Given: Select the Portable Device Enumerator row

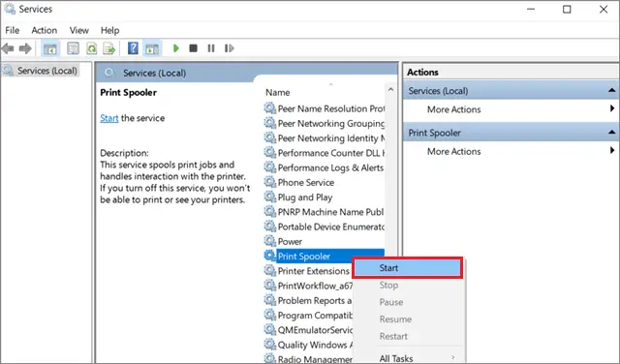Looking at the screenshot, I should pos(325,227).
